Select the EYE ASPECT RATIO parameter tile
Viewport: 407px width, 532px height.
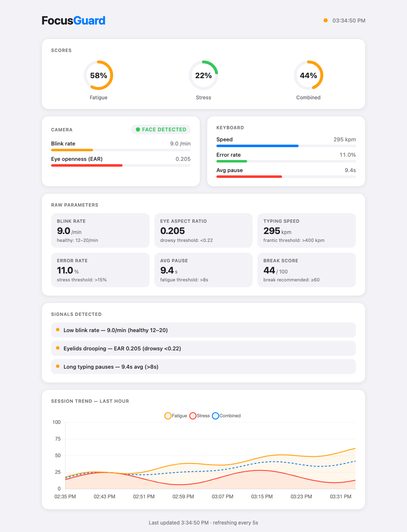[x=203, y=231]
